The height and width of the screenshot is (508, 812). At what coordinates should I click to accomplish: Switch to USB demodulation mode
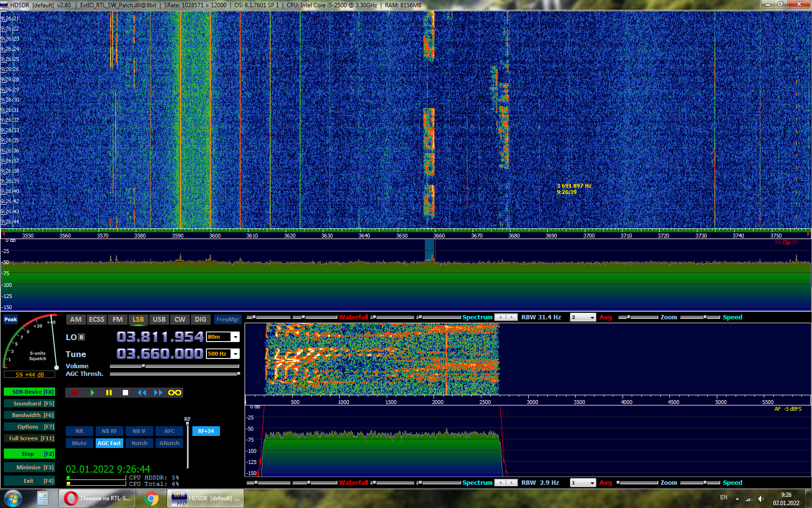pos(159,319)
